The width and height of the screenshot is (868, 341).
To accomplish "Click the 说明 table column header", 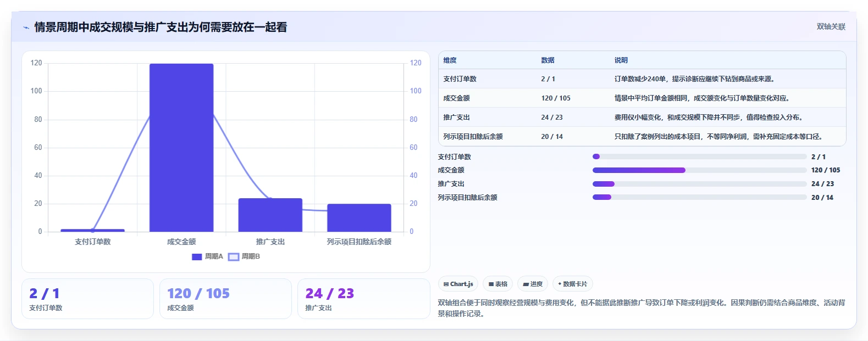I will (621, 60).
